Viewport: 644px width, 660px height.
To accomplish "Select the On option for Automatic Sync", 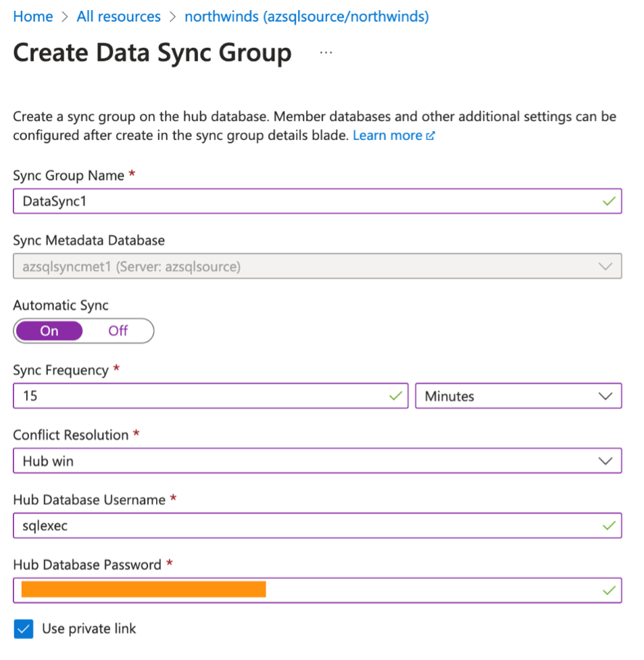I will (49, 330).
